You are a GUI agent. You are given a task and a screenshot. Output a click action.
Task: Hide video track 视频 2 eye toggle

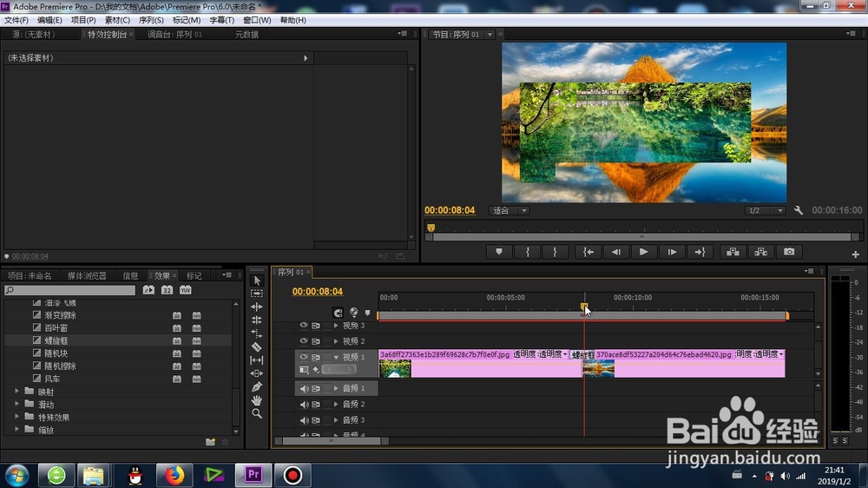point(303,341)
